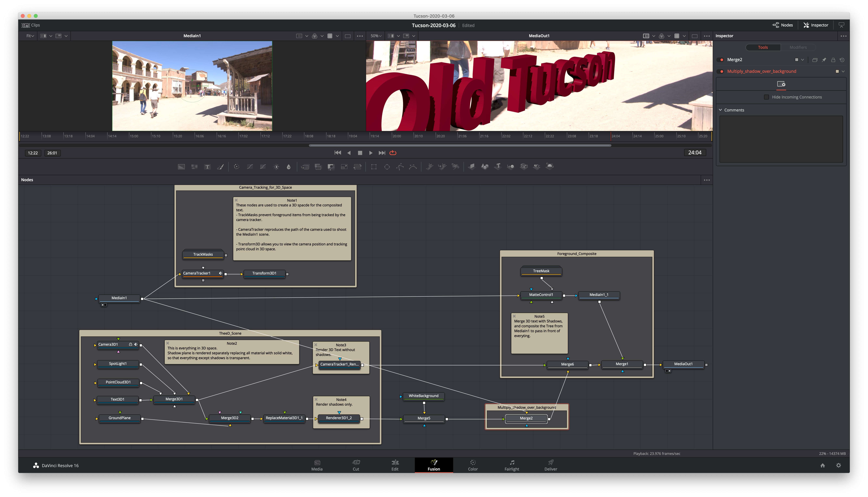Collapse the Comments section
This screenshot has width=868, height=497.
point(720,110)
